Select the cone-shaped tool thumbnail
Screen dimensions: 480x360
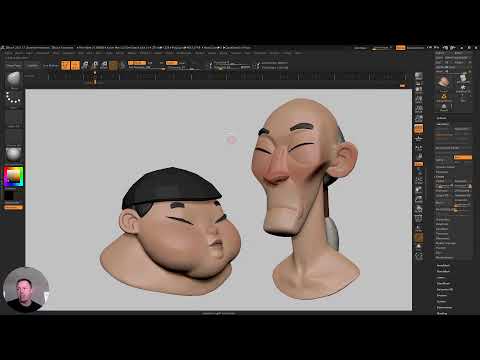pyautogui.click(x=444, y=107)
